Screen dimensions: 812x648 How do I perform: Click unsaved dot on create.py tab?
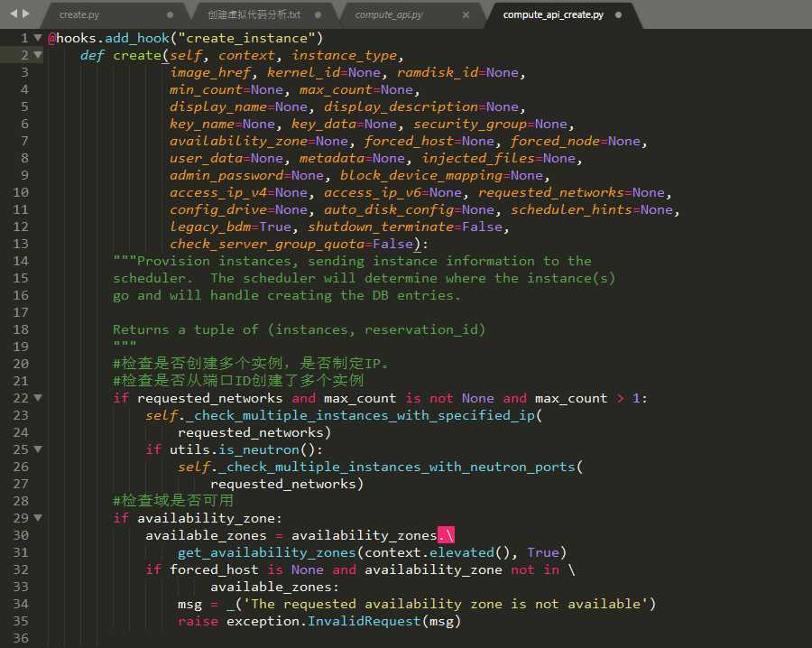point(170,14)
